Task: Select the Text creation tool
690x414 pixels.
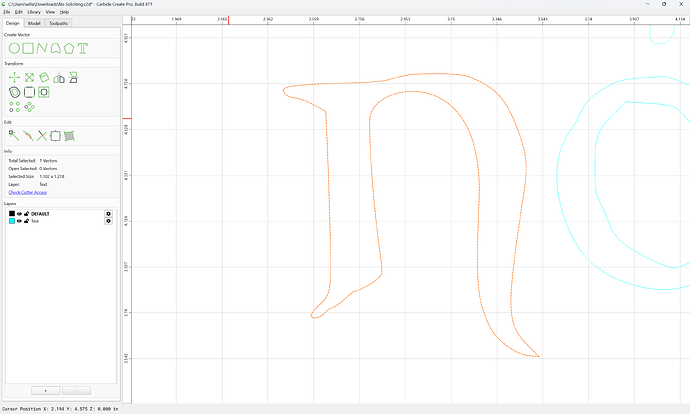Action: pyautogui.click(x=83, y=48)
